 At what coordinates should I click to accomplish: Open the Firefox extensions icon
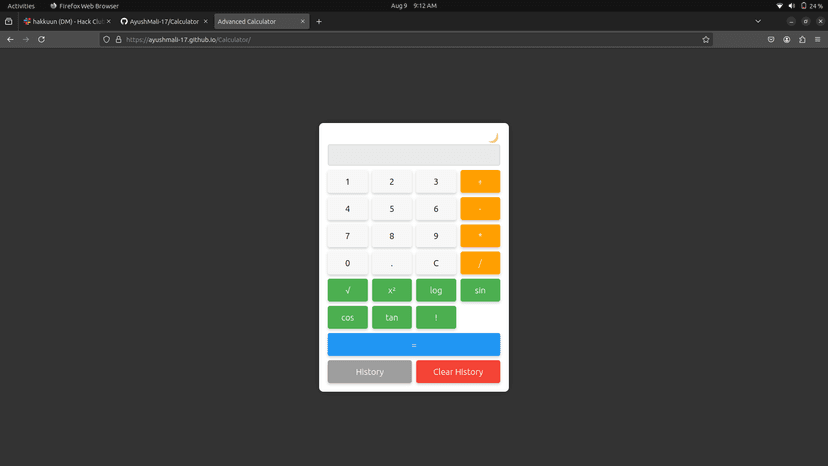(802, 40)
